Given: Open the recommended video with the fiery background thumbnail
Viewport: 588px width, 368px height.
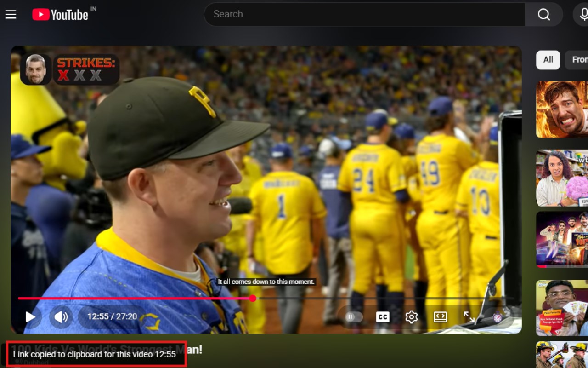Looking at the screenshot, I should pos(562,109).
